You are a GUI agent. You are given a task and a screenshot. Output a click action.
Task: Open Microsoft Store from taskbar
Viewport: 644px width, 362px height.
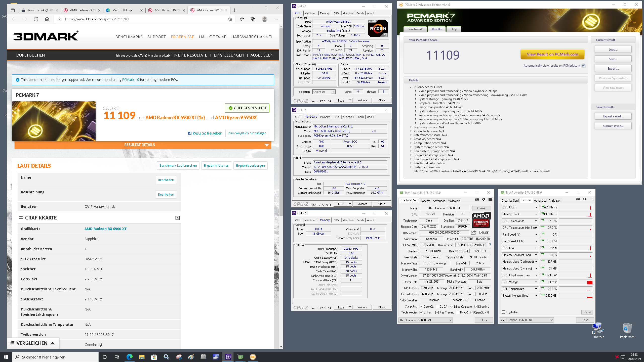coord(154,357)
